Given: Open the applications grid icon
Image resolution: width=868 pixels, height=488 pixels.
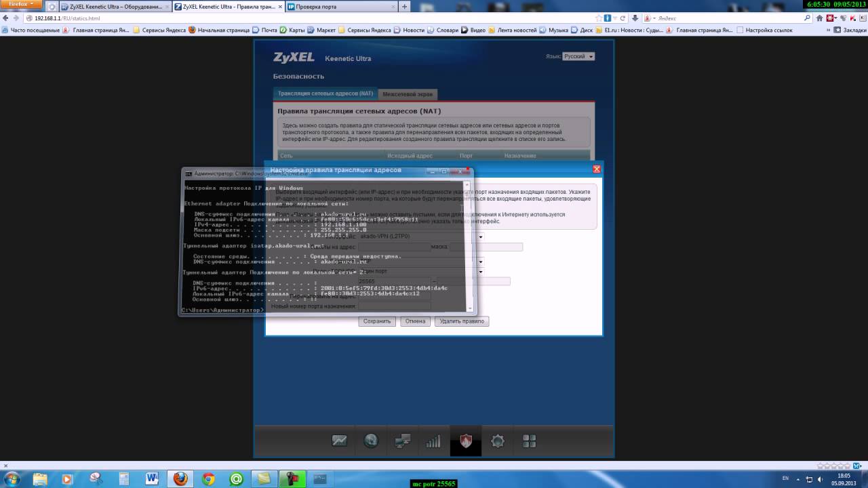Looking at the screenshot, I should click(x=530, y=441).
